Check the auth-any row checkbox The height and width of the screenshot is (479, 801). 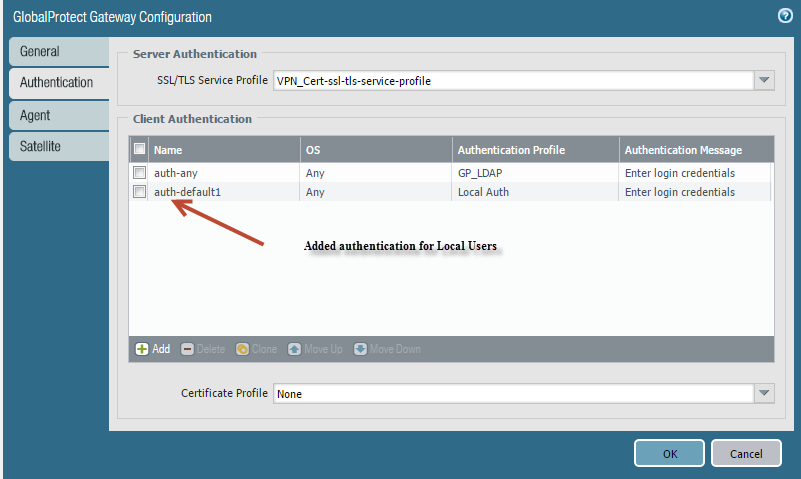pos(140,173)
